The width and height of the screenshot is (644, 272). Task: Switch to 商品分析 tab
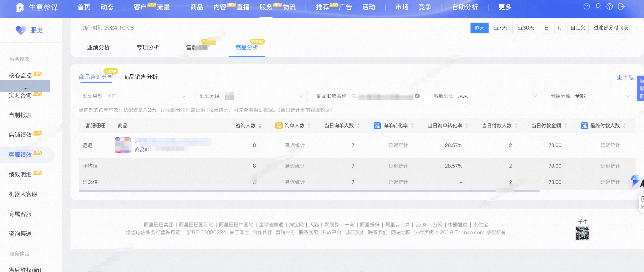pos(246,48)
